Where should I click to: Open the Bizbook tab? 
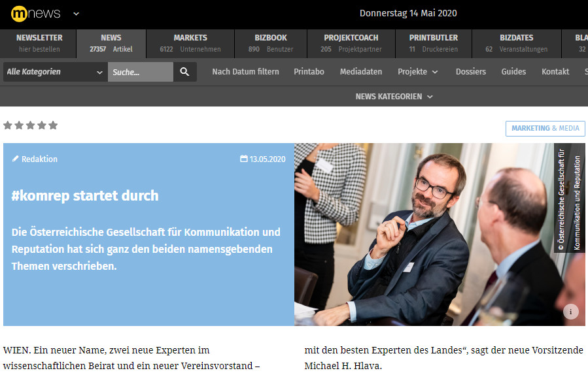coord(270,43)
